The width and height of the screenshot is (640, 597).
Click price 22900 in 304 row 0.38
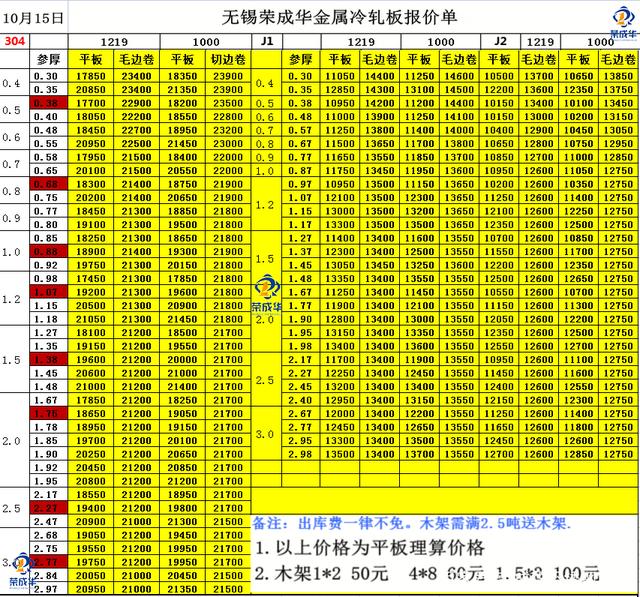pos(136,103)
